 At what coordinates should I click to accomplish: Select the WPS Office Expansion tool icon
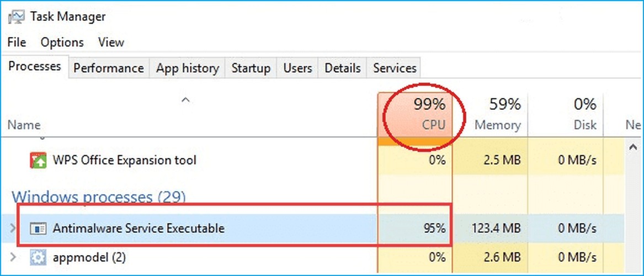38,160
